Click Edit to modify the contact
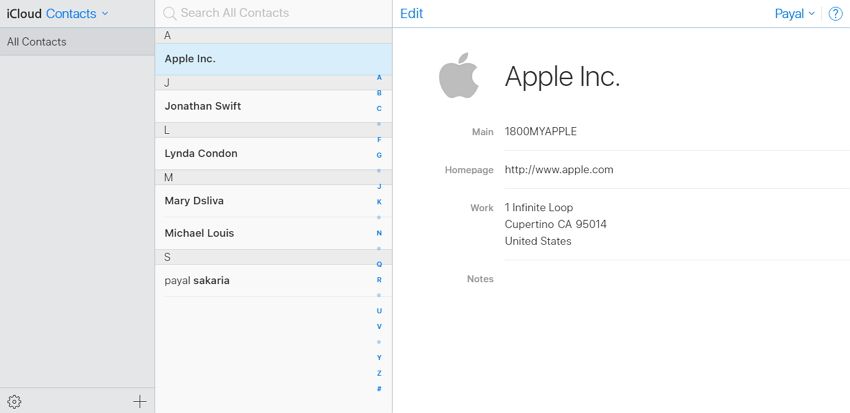This screenshot has height=413, width=850. tap(411, 14)
